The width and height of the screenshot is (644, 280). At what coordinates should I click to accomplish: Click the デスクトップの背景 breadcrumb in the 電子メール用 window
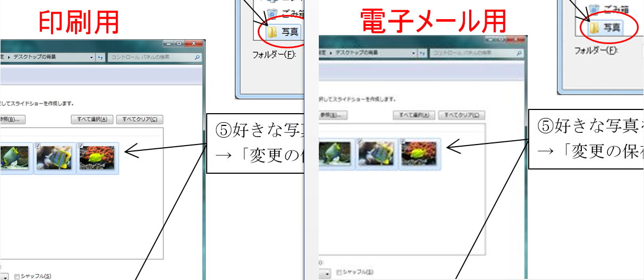coord(357,54)
